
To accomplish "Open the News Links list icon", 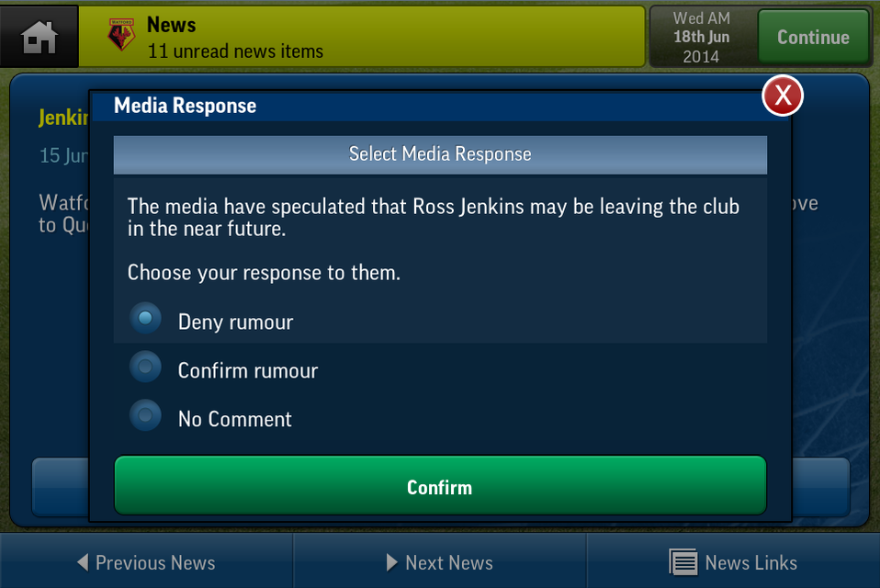I will 683,561.
